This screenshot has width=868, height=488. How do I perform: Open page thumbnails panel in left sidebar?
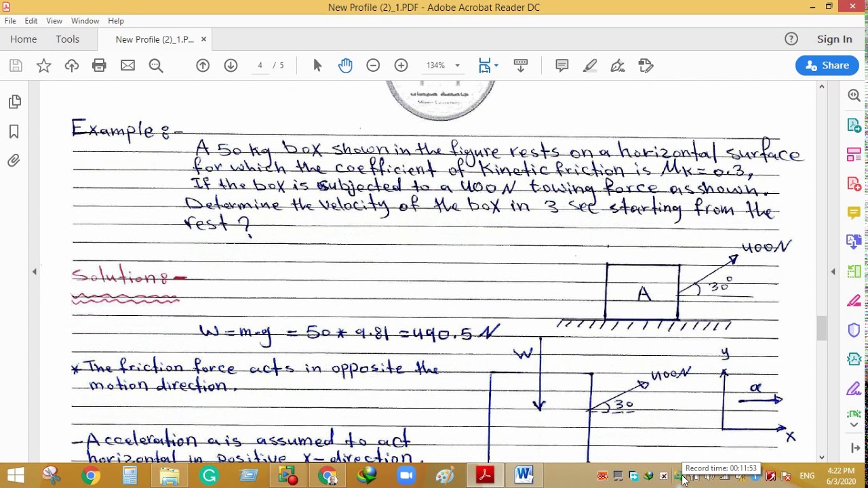(14, 102)
